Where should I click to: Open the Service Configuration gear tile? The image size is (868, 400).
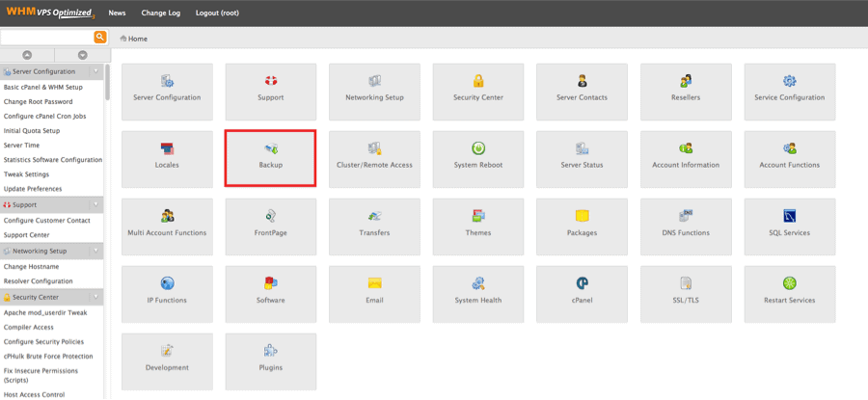(x=789, y=92)
